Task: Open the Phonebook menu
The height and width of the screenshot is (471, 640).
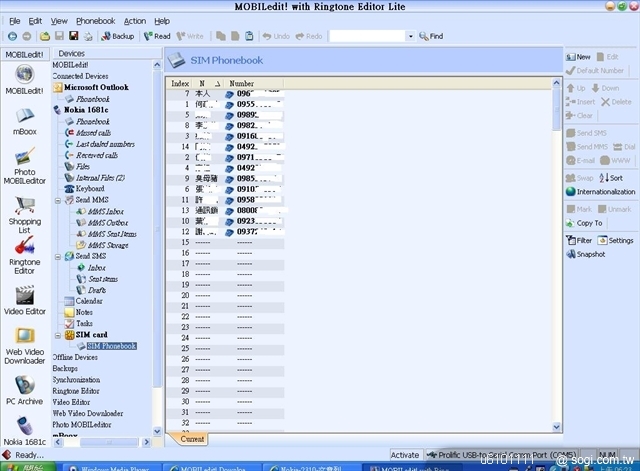Action: tap(96, 21)
